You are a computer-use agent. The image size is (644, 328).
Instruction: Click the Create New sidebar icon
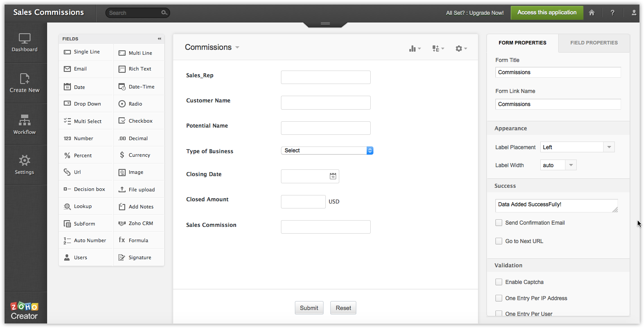(x=25, y=84)
